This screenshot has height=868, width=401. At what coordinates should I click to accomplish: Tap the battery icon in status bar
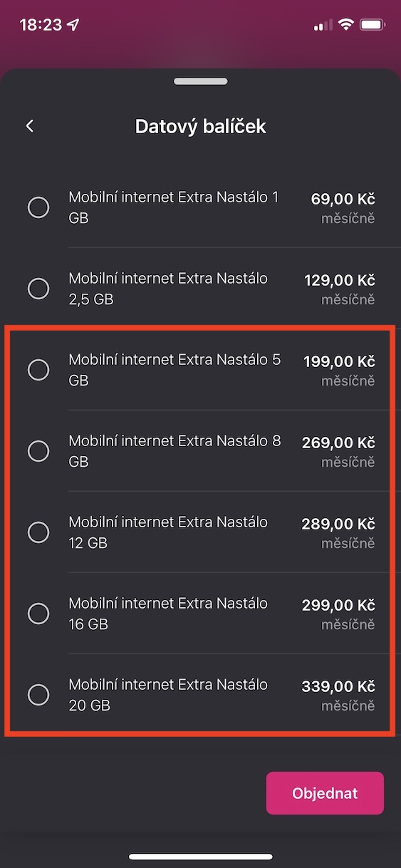(x=373, y=25)
